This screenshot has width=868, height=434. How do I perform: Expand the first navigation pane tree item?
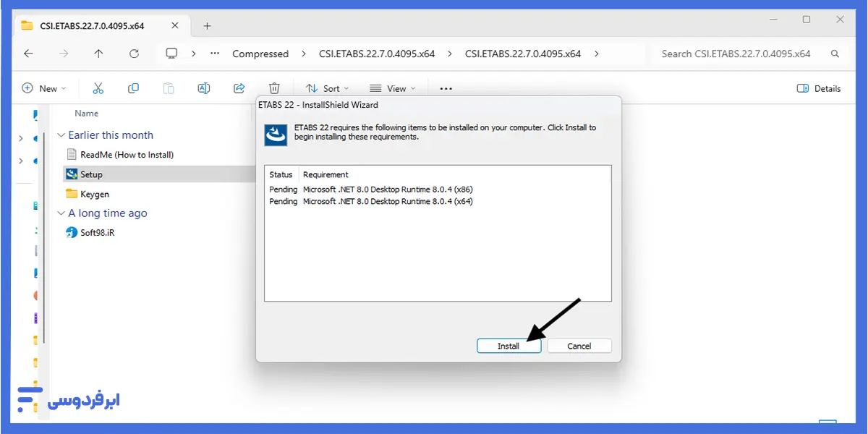[x=21, y=138]
